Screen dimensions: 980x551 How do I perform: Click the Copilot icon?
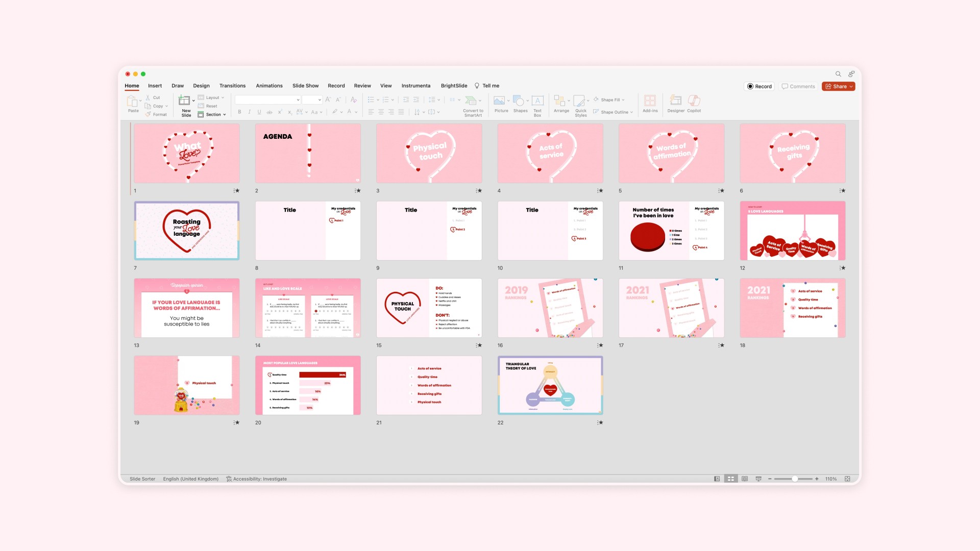[694, 101]
